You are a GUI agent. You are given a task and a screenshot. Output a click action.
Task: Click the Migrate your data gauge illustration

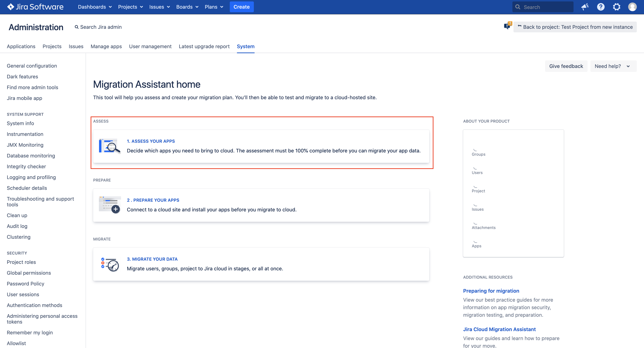[x=110, y=264]
